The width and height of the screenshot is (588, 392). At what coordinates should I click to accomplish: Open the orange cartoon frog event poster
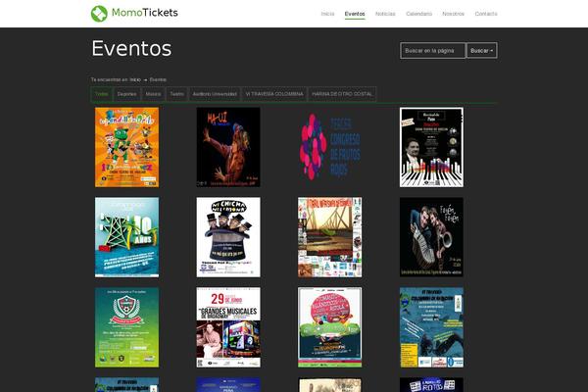coord(126,147)
